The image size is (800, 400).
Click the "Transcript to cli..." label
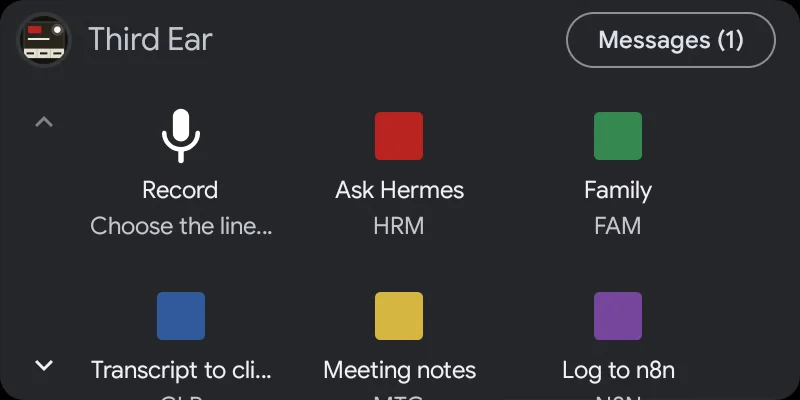181,370
